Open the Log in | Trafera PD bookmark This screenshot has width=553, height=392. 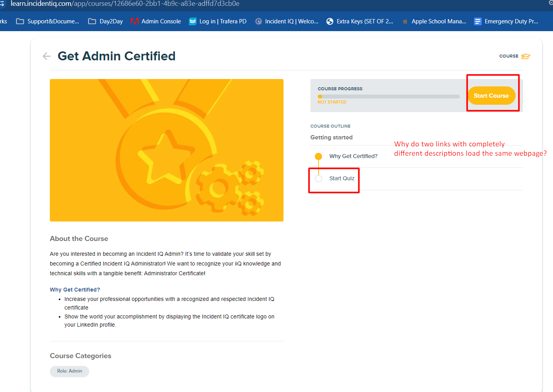(x=218, y=21)
